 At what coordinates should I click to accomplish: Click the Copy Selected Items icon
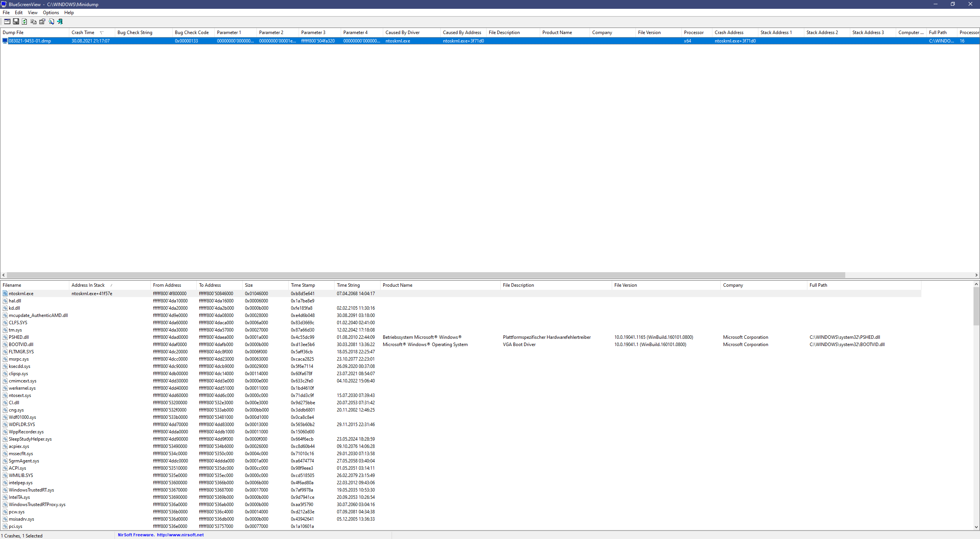(33, 21)
